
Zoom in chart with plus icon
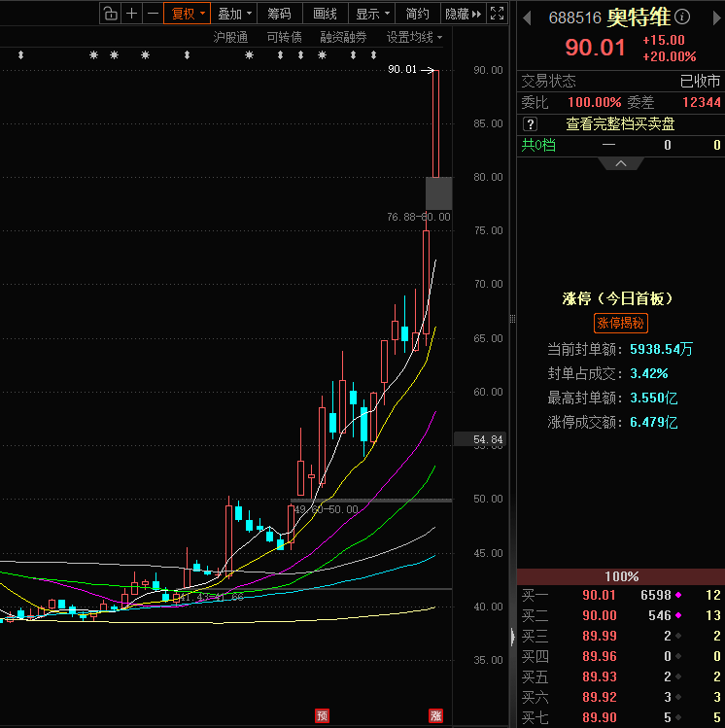tap(132, 14)
